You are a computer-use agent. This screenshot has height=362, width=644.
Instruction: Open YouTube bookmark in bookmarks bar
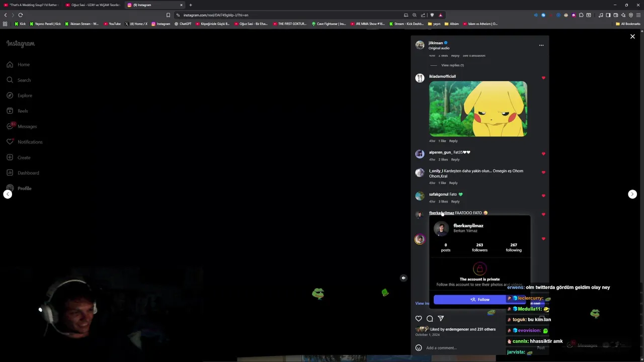click(x=112, y=24)
